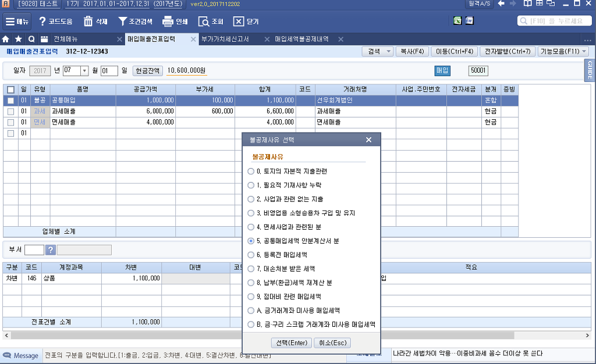Expand the 검색 dropdown button
596x364 pixels.
[x=388, y=52]
